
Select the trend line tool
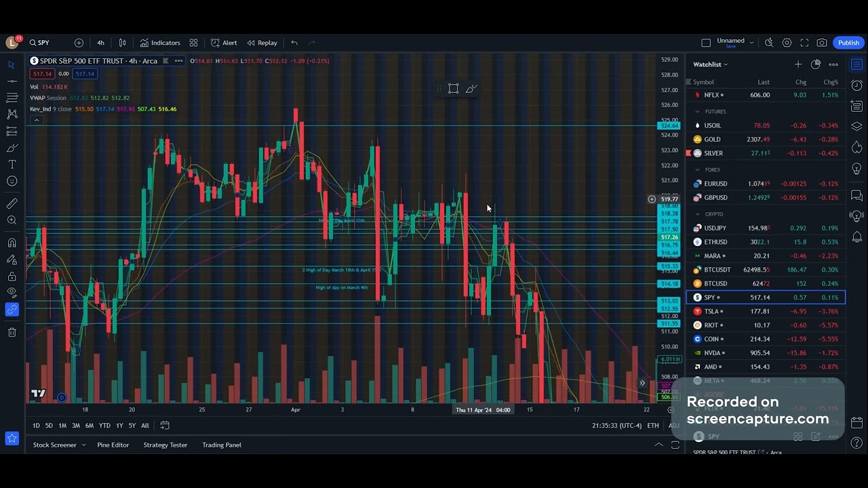pos(12,81)
